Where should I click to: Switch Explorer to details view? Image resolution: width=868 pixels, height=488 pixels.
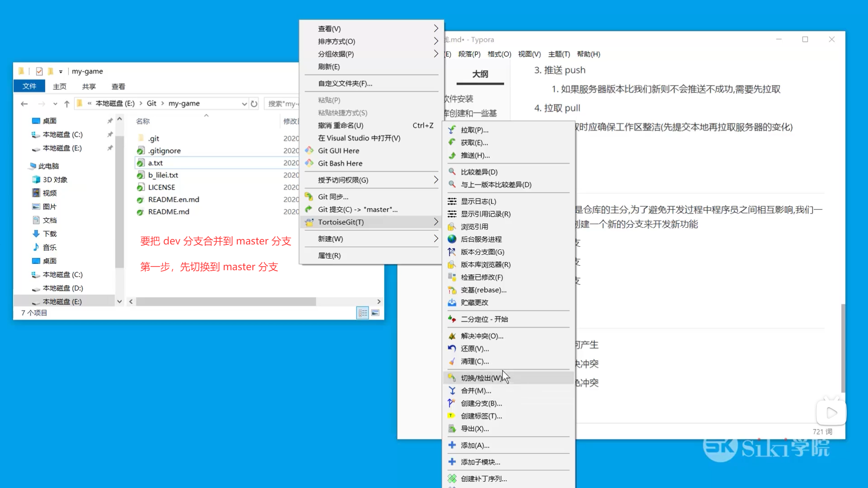click(362, 312)
